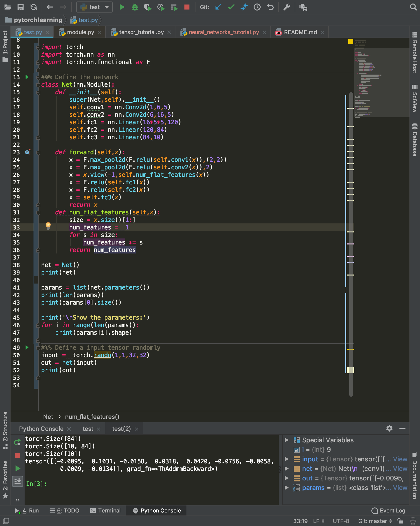The image size is (420, 526).
Task: Open the 'test' run configuration dropdown
Action: tap(94, 7)
